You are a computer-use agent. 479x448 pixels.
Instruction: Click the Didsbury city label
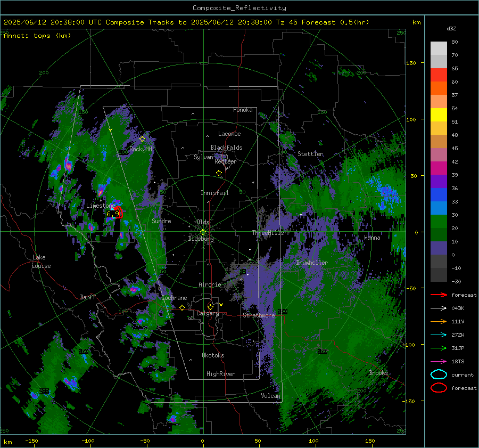click(x=201, y=239)
